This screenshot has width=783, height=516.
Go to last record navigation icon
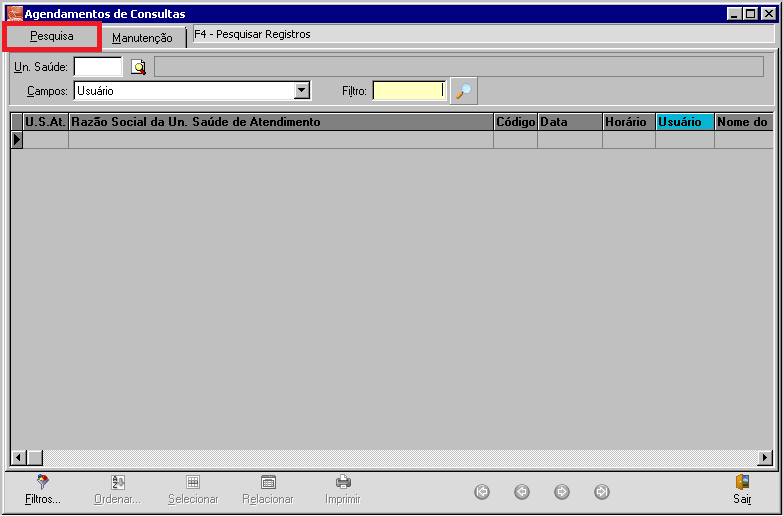[602, 492]
